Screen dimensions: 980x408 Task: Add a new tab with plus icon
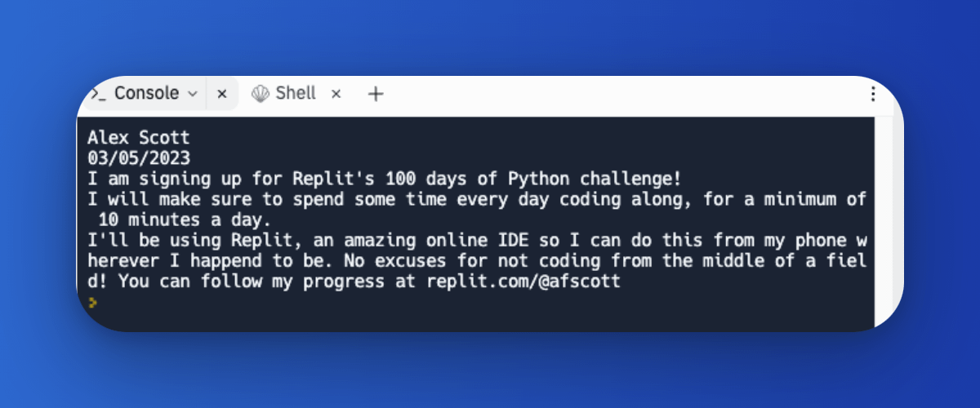(x=376, y=94)
